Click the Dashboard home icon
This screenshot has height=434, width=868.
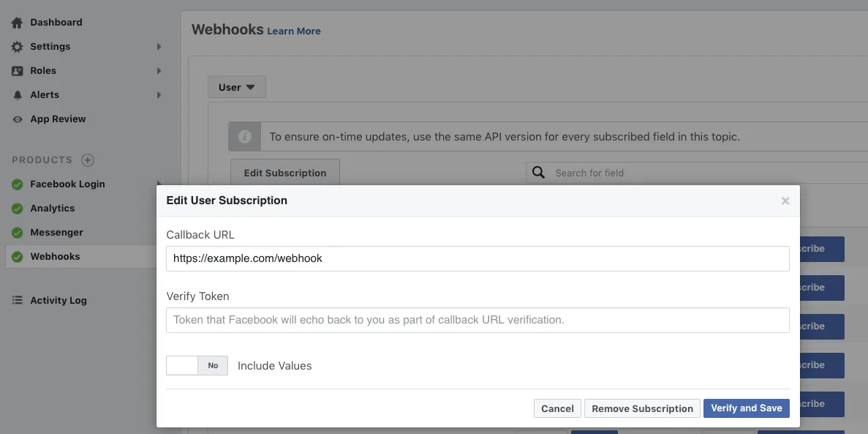click(x=17, y=23)
